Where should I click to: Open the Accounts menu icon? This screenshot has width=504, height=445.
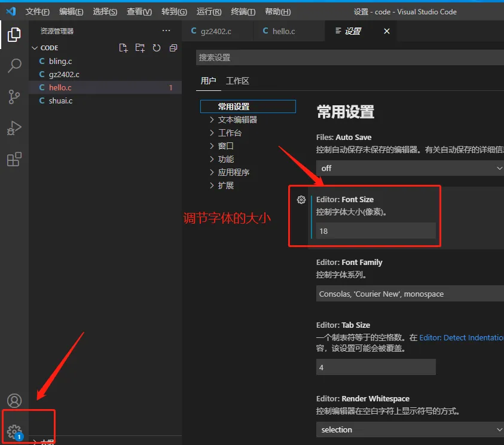click(x=14, y=401)
